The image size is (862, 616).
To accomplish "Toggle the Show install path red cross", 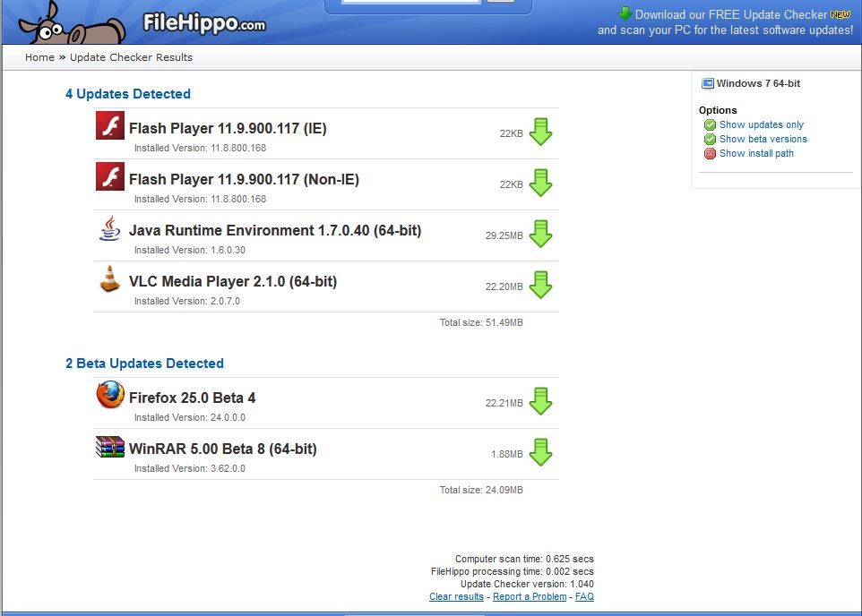I will 710,153.
